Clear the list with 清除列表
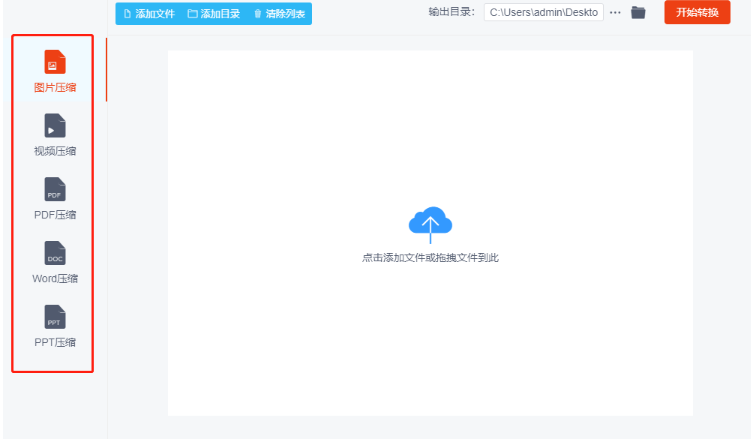Viewport: 751px width, 439px height. pos(279,14)
